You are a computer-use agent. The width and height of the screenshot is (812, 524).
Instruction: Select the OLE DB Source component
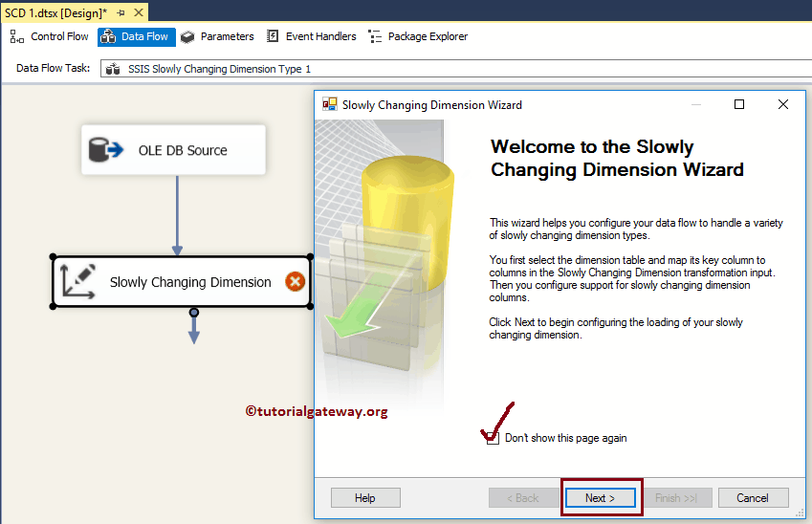click(x=173, y=150)
